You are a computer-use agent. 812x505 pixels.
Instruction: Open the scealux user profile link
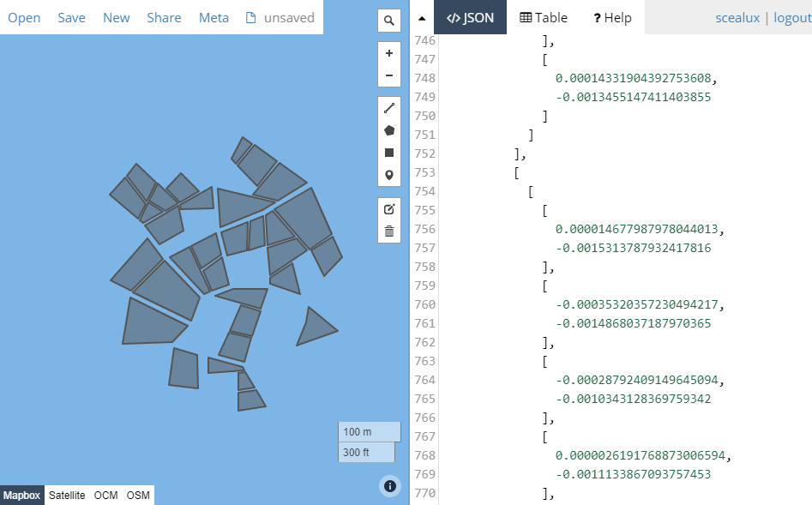pos(737,18)
